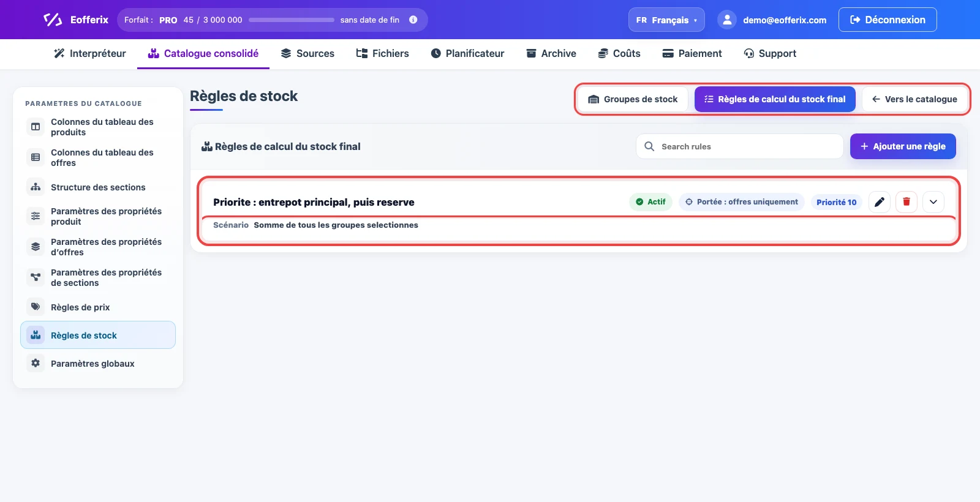Open Structure des sections settings
Viewport: 980px width, 502px height.
(x=98, y=187)
